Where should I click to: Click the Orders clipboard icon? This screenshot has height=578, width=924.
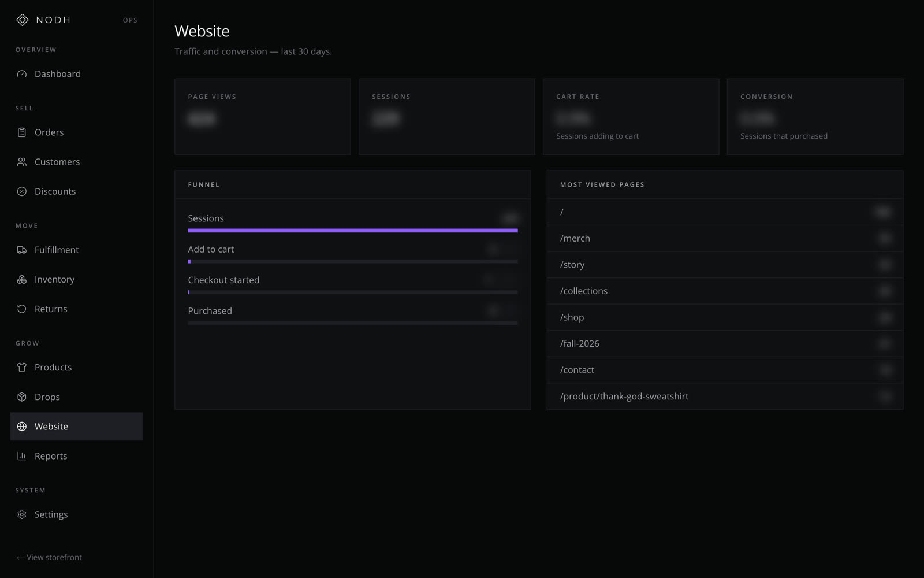coord(22,132)
